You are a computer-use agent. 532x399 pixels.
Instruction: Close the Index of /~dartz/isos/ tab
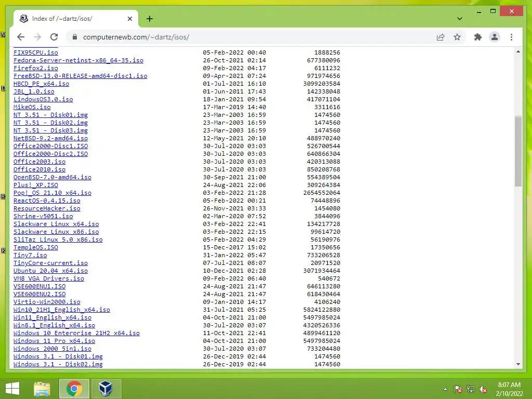pyautogui.click(x=129, y=19)
